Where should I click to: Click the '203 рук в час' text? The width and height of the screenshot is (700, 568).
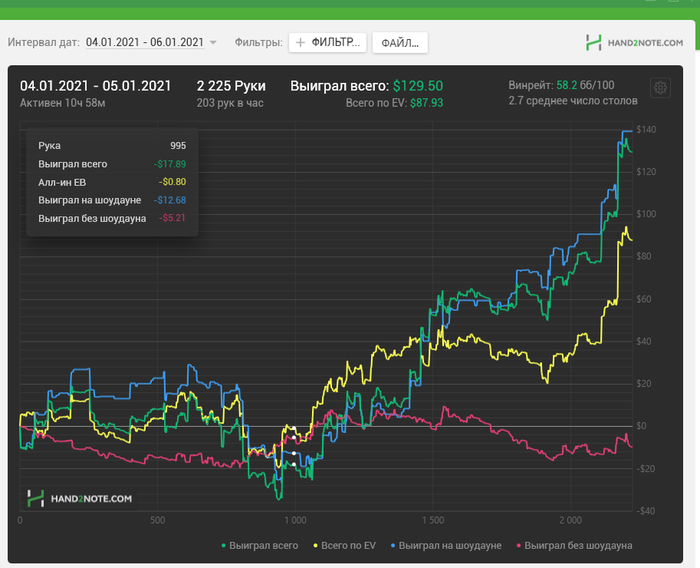click(230, 103)
